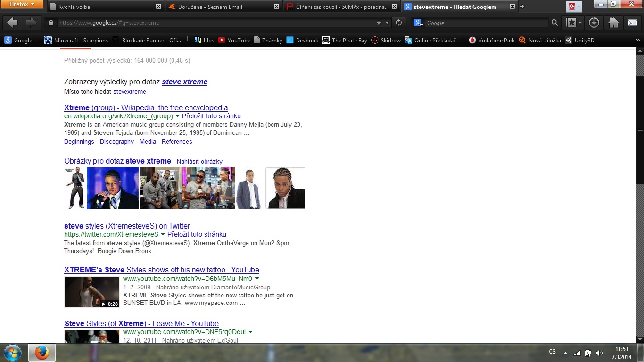Viewport: 644px width, 362px height.
Task: Open the Devbook bookmark
Action: click(x=302, y=41)
